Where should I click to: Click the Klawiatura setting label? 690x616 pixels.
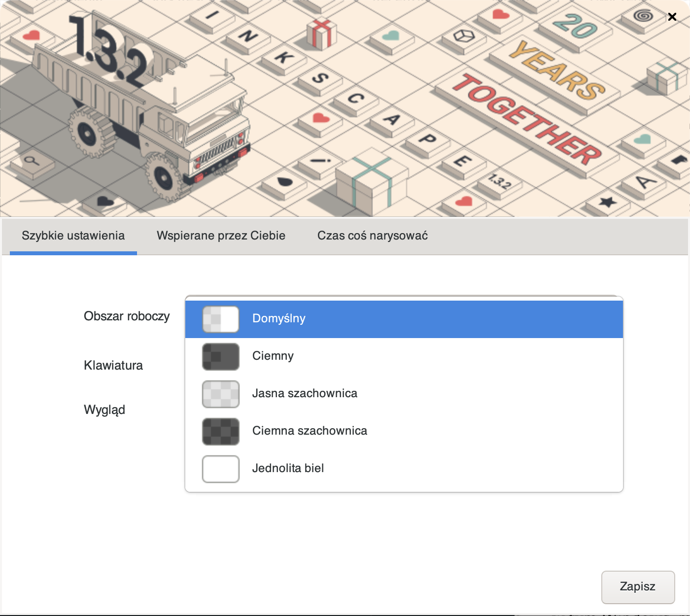[x=113, y=366]
